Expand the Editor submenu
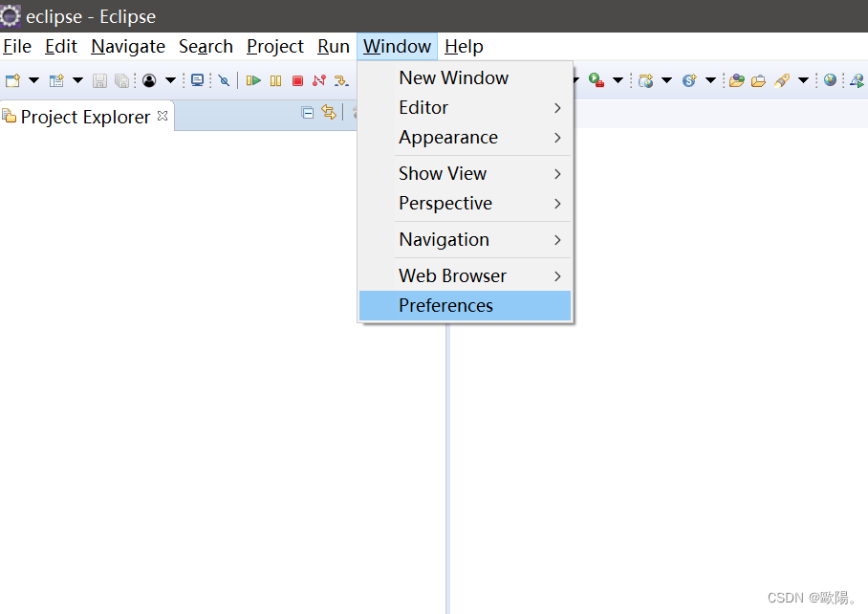Screen dimensions: 868x614 point(465,107)
